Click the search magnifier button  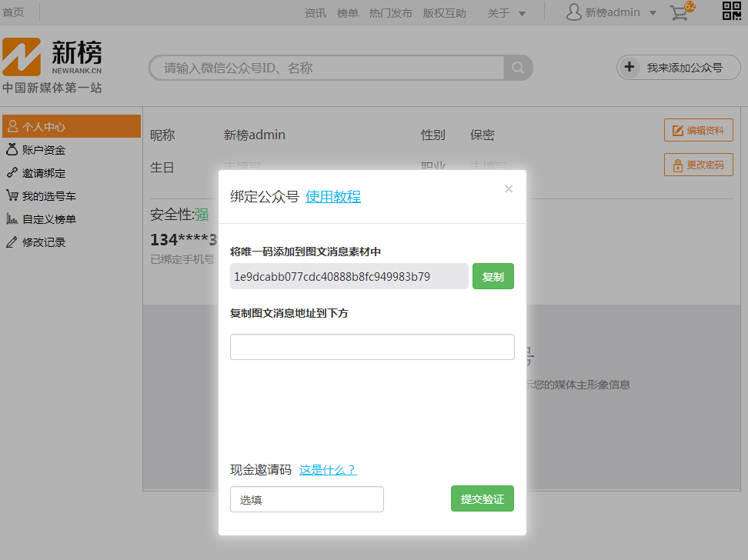[x=518, y=68]
